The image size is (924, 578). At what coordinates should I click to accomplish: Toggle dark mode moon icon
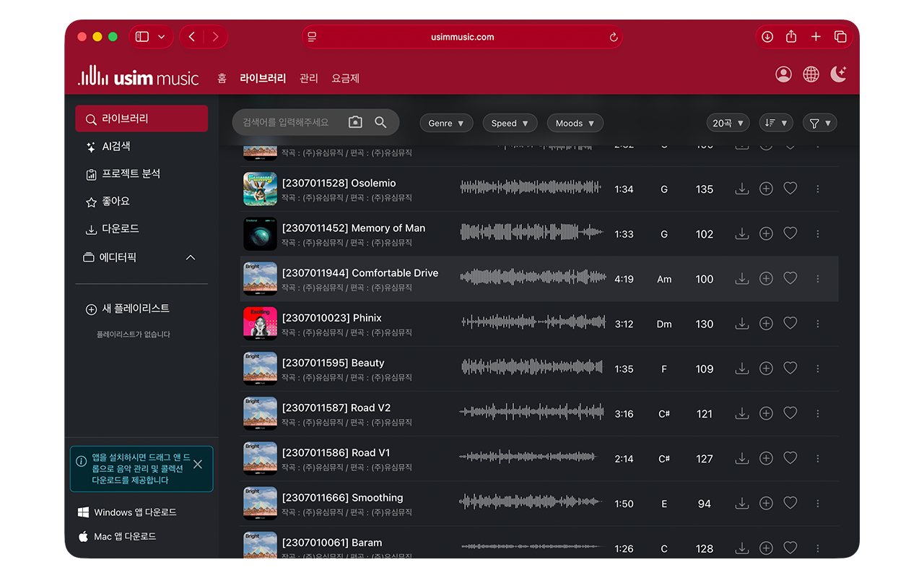[x=838, y=74]
